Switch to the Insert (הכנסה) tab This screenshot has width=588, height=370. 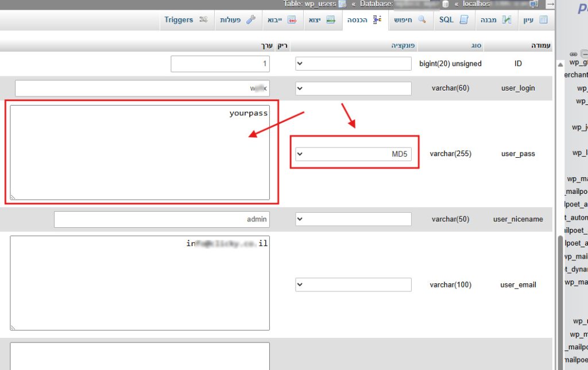click(365, 20)
